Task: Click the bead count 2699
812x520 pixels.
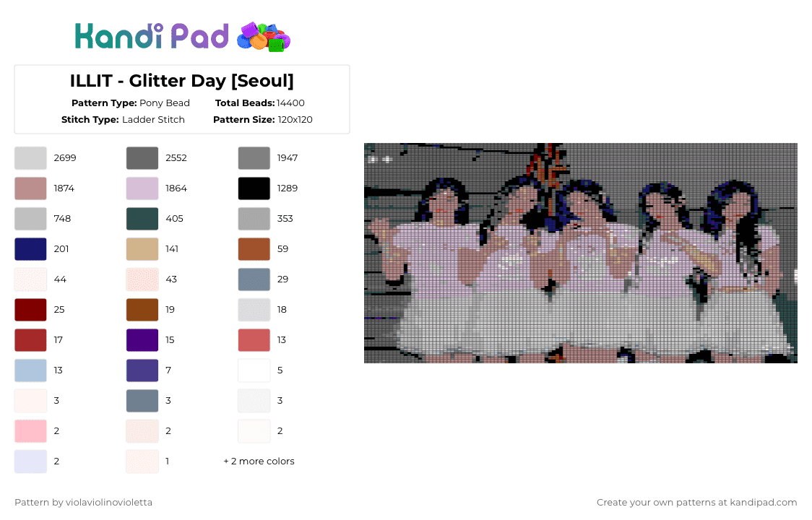Action: tap(65, 158)
